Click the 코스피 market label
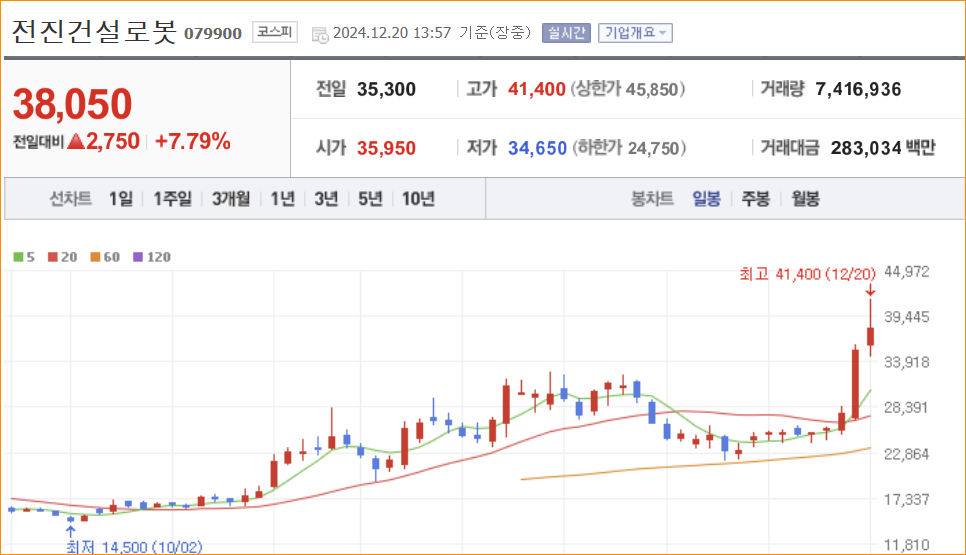This screenshot has height=555, width=966. pos(275,32)
